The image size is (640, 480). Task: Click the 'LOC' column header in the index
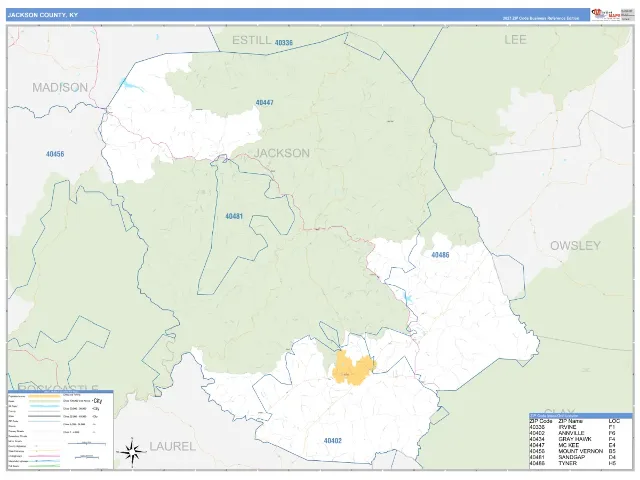(614, 421)
